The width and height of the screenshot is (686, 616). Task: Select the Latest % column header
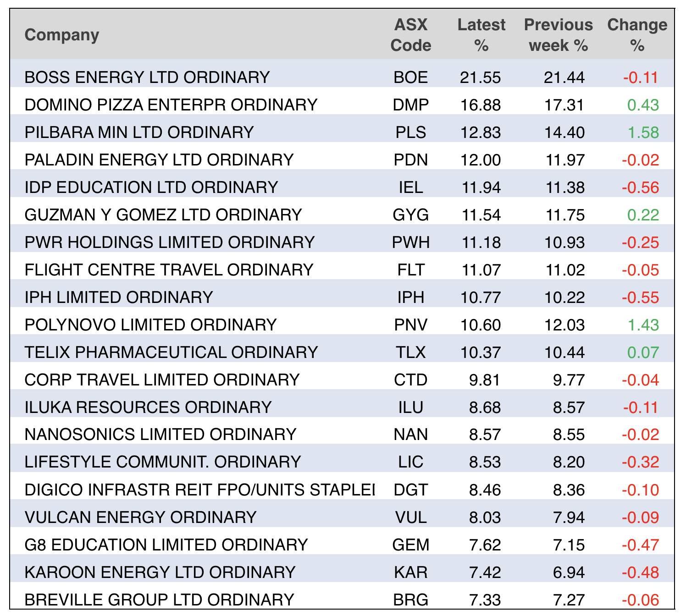point(481,35)
